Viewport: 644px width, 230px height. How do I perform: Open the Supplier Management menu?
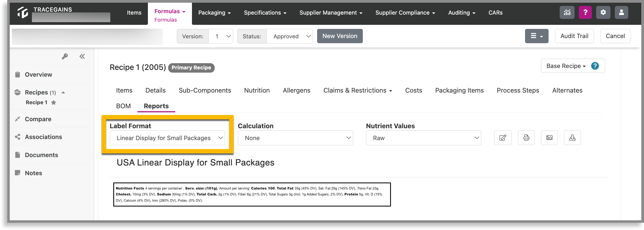[331, 13]
